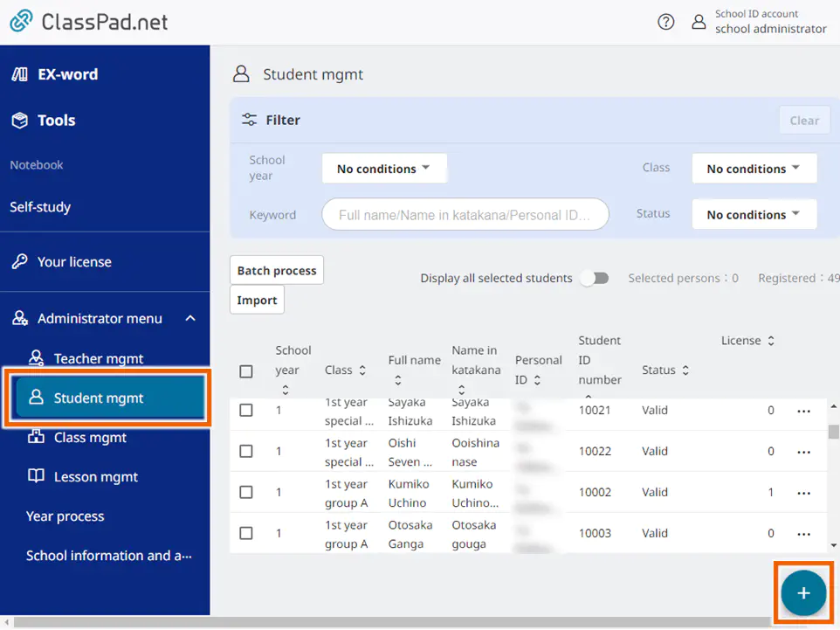Sort by the Full name column arrows
840x630 pixels.
coord(397,380)
